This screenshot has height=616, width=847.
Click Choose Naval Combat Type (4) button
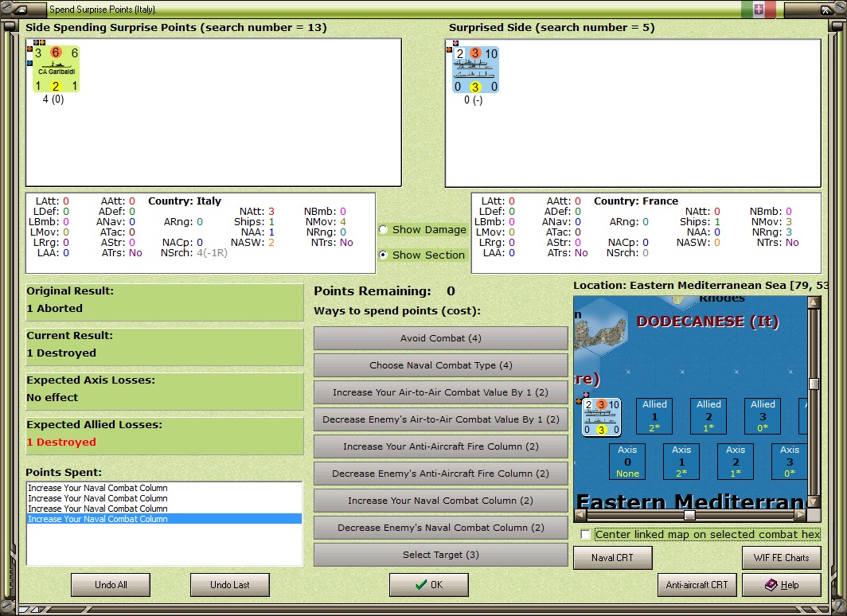441,365
